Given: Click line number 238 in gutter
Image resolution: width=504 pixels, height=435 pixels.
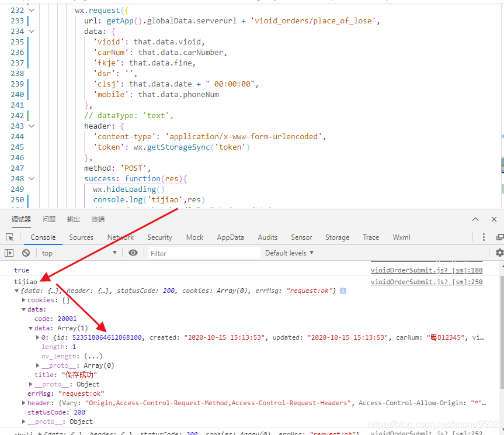Looking at the screenshot, I should click(x=18, y=73).
